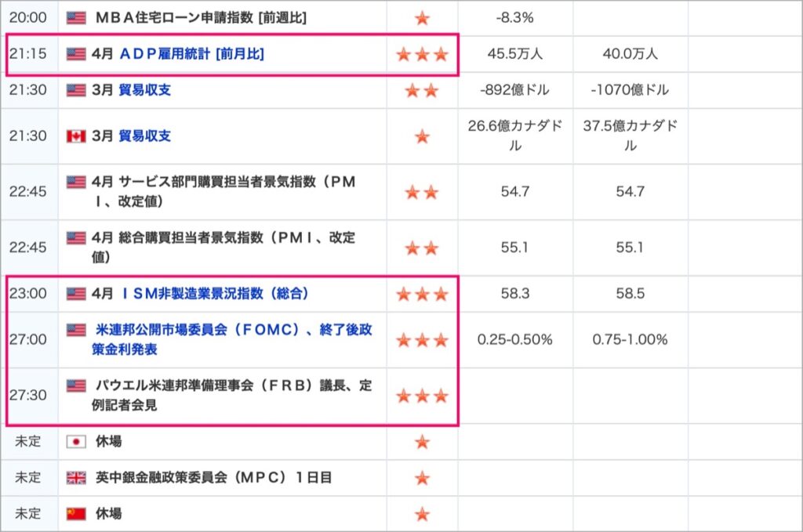Viewport: 803px width, 532px height.
Task: Click the three-star rating for ADP雇用統計
Action: [x=423, y=54]
